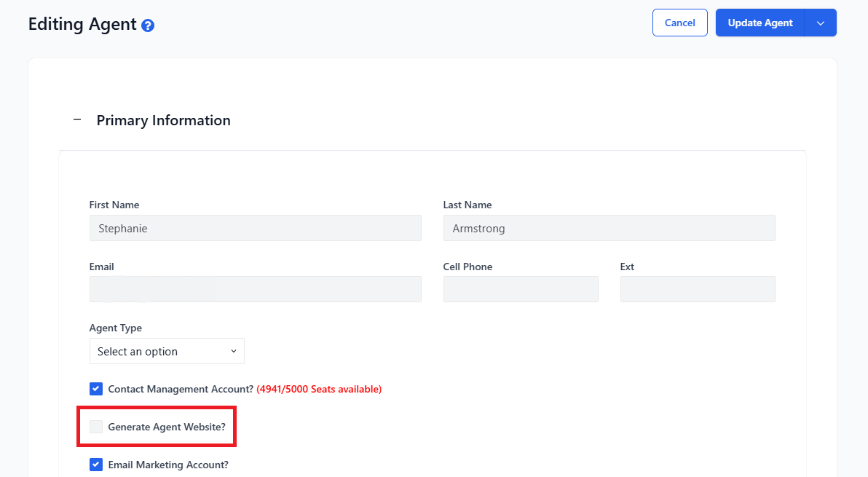Select the Email input field
This screenshot has height=477, width=868.
(x=255, y=289)
